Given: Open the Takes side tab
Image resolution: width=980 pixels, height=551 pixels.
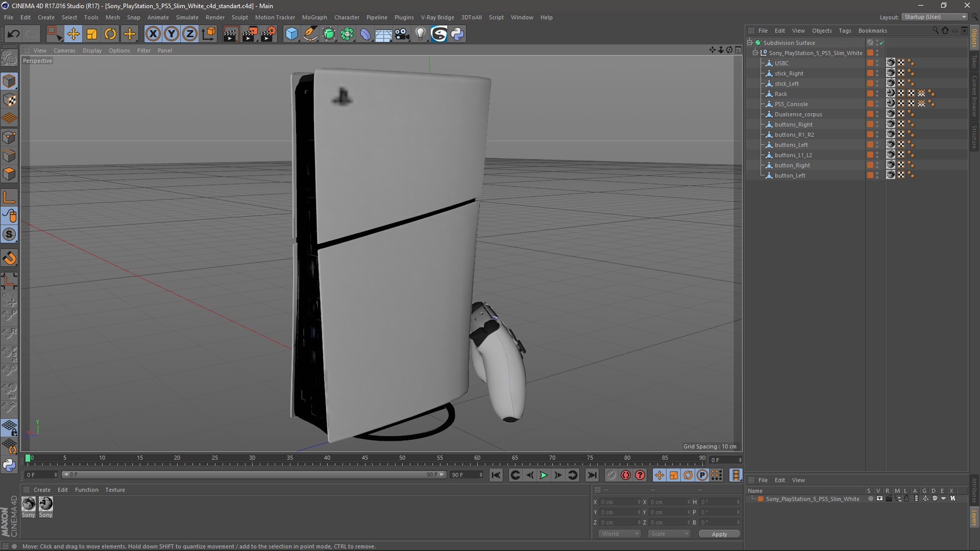Looking at the screenshot, I should click(974, 61).
